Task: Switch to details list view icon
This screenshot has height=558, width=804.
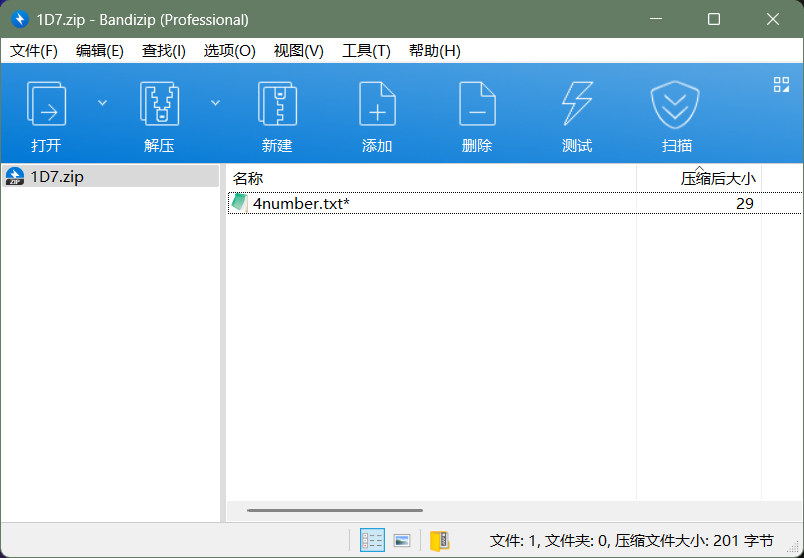Action: [372, 540]
